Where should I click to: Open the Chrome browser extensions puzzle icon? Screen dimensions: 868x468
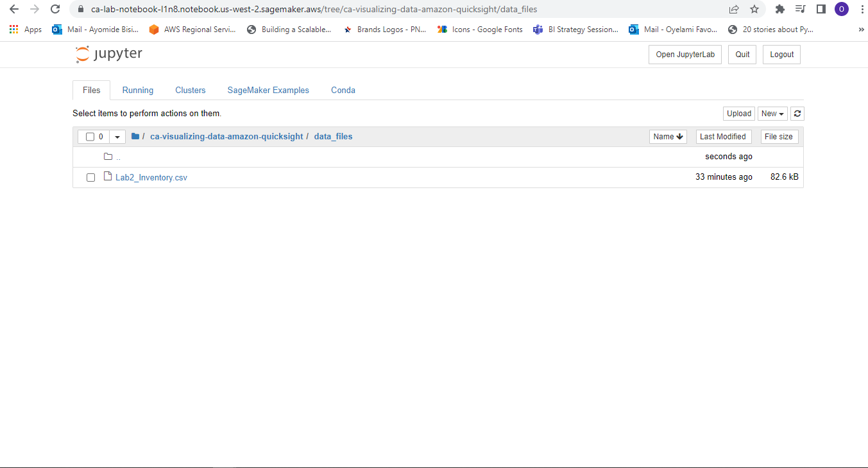tap(780, 9)
